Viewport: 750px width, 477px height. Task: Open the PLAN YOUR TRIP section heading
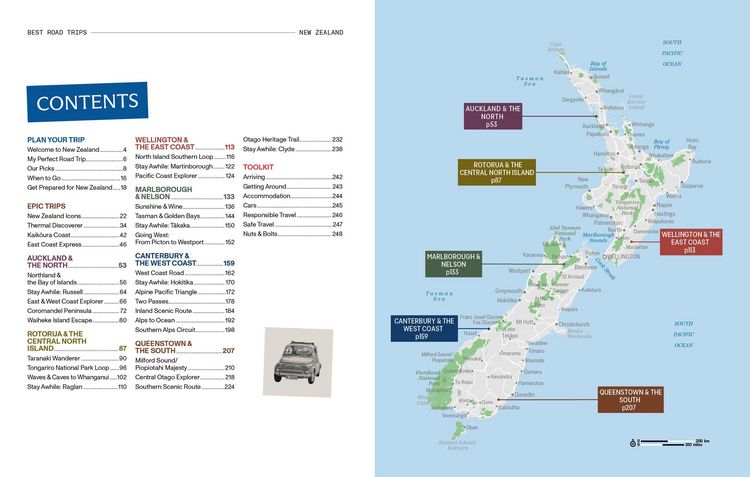pyautogui.click(x=56, y=140)
